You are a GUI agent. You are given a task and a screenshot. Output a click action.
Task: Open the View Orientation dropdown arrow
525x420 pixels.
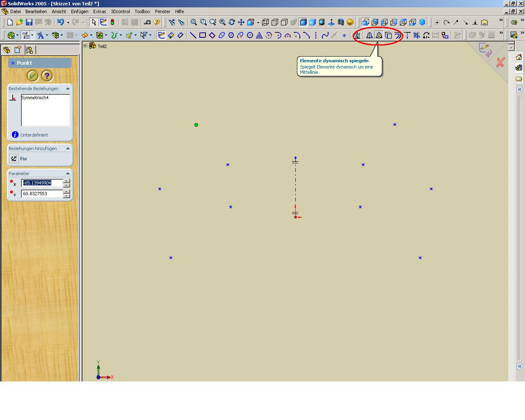[x=258, y=23]
